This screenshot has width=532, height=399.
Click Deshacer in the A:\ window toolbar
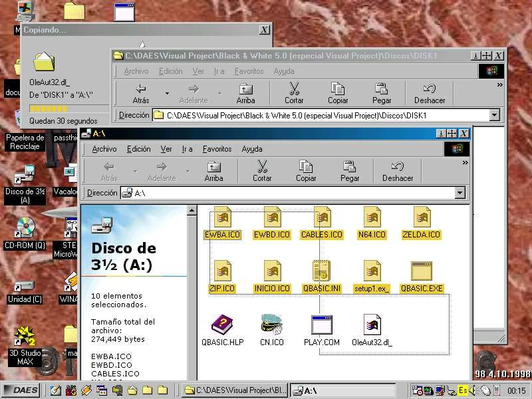pyautogui.click(x=398, y=172)
